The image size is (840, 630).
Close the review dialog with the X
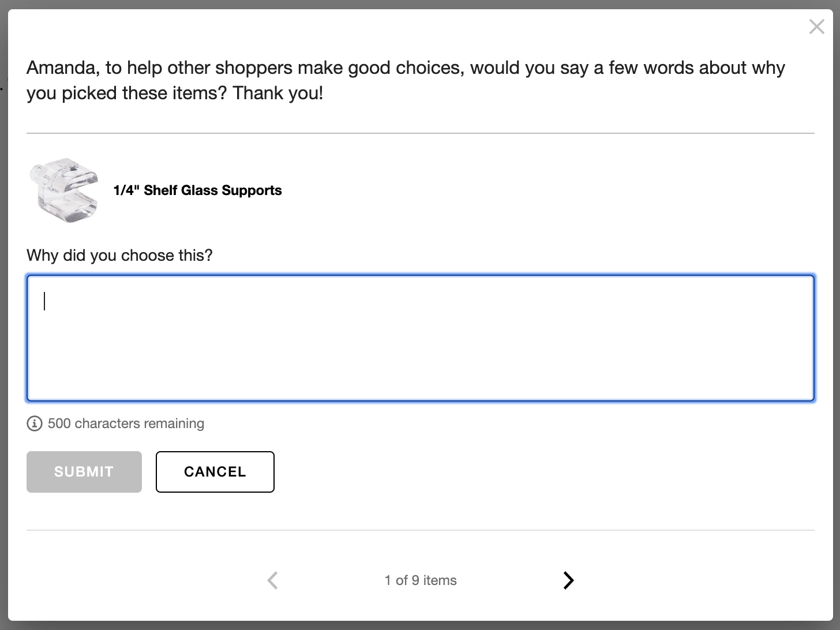pyautogui.click(x=816, y=27)
